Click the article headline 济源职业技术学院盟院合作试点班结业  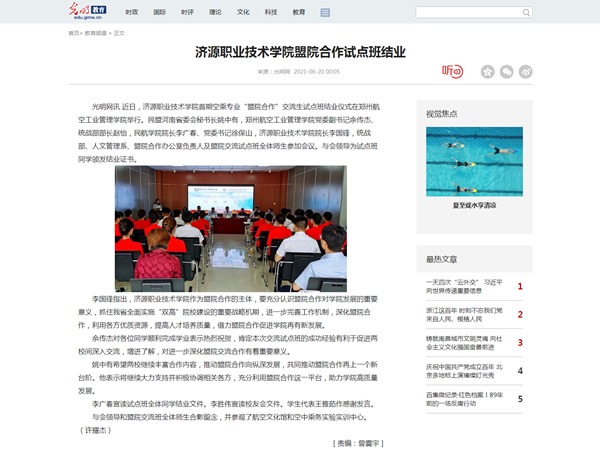click(300, 52)
